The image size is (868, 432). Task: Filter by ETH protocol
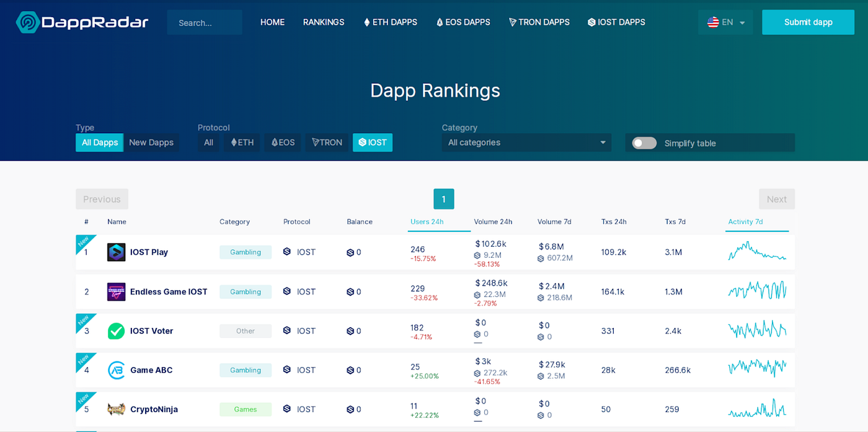click(242, 143)
